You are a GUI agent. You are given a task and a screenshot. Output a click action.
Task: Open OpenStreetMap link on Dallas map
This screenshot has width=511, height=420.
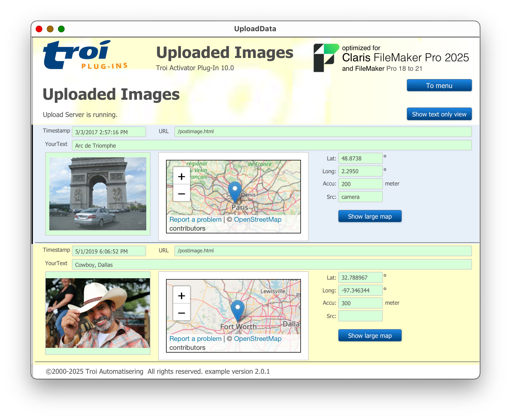(258, 339)
